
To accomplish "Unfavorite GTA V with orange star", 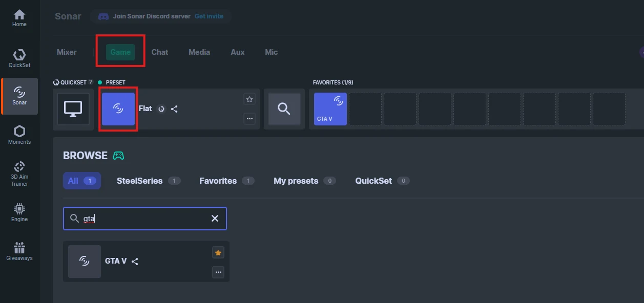I will coord(218,252).
